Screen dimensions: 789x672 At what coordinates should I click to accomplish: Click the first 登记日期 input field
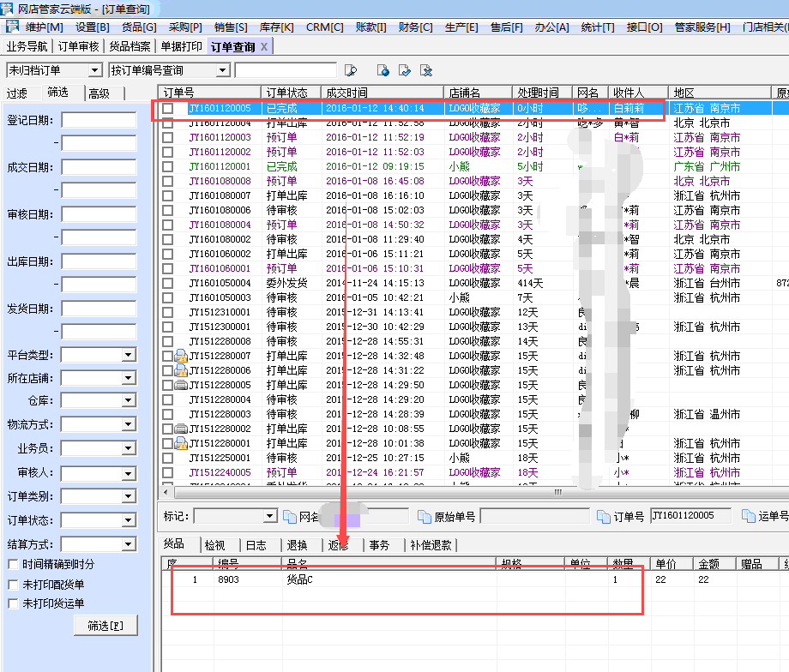pyautogui.click(x=99, y=120)
